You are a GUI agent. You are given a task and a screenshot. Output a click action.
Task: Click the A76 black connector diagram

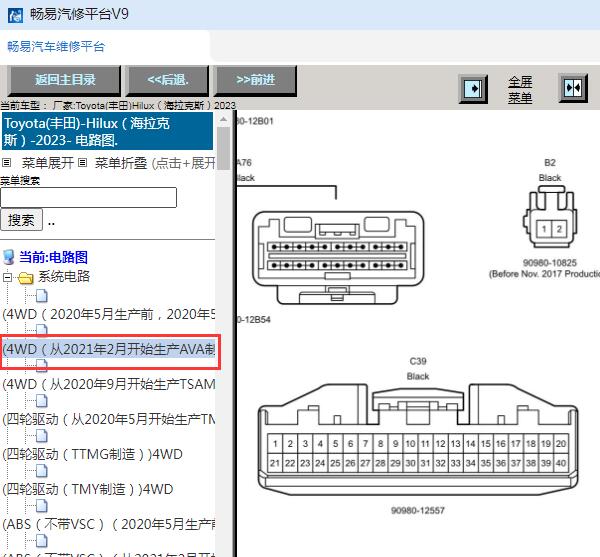coord(338,257)
